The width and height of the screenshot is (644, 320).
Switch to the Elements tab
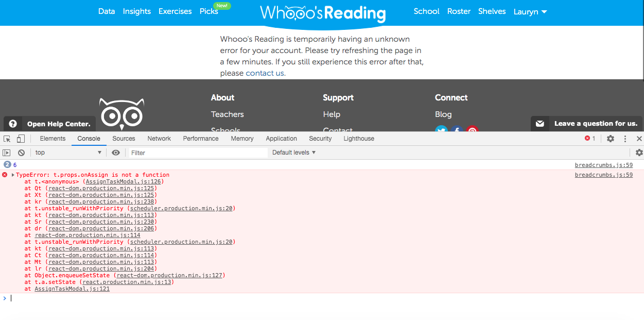coord(53,139)
